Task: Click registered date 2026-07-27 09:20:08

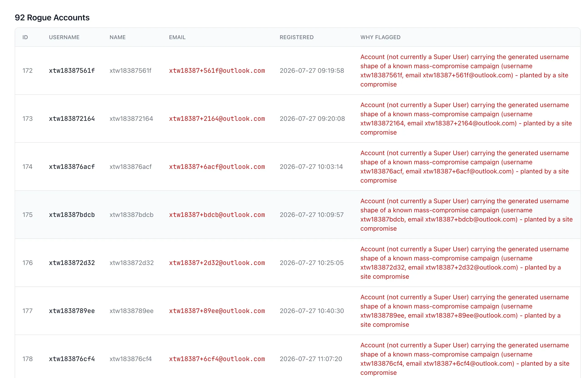Action: click(x=312, y=119)
